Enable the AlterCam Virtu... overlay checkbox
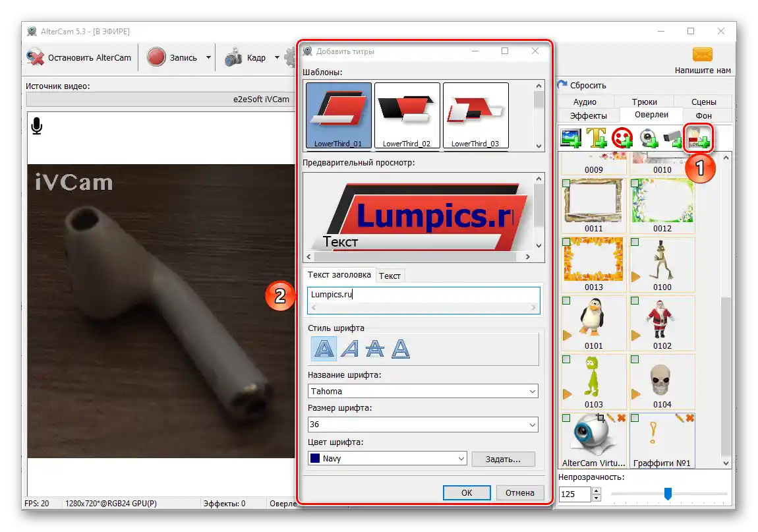Screen dimensions: 758x532 click(x=566, y=418)
